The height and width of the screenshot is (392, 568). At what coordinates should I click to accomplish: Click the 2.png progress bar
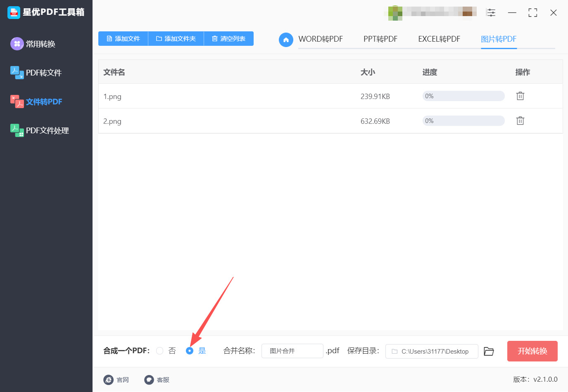point(463,121)
